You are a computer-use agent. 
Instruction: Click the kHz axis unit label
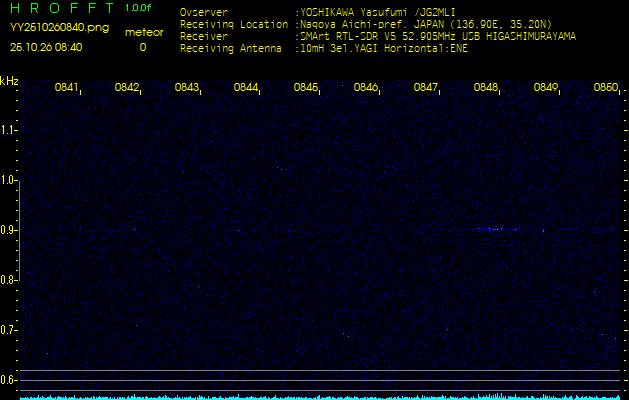click(9, 81)
